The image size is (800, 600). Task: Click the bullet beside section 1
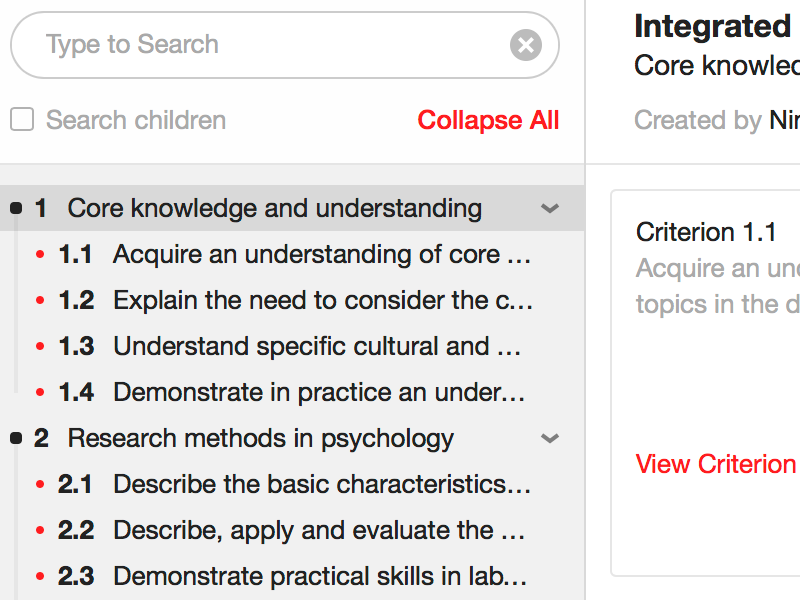(16, 208)
